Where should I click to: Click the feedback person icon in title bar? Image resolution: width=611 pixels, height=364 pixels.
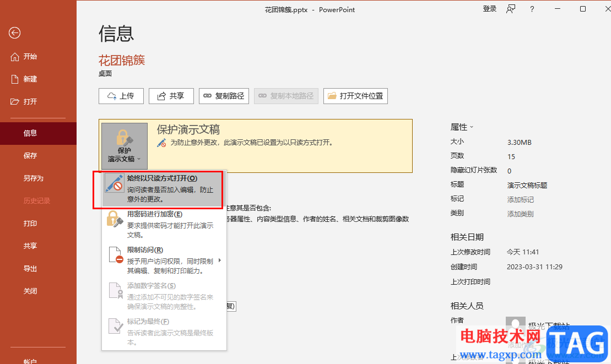[x=511, y=9]
